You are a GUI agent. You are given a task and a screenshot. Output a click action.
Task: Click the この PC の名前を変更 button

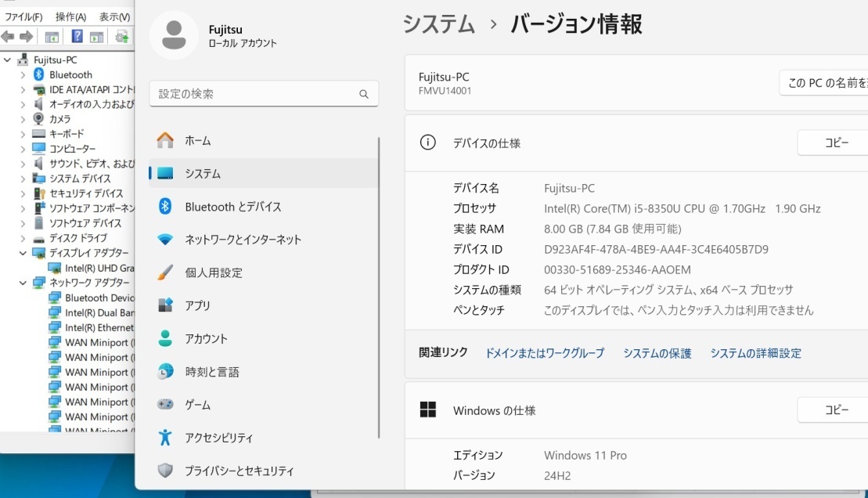click(x=823, y=83)
